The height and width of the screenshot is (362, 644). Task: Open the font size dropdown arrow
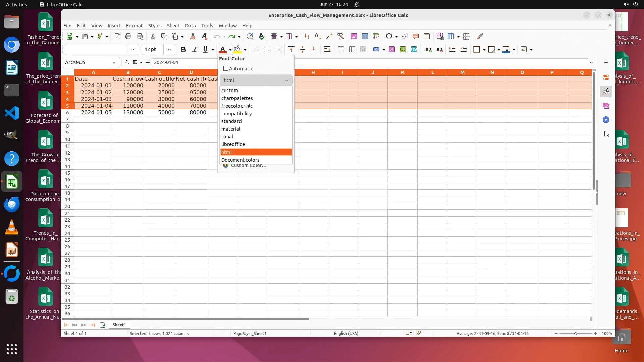169,50
